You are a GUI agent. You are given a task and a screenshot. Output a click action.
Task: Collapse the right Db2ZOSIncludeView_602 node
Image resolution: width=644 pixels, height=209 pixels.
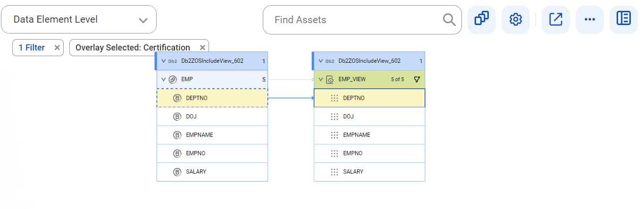pyautogui.click(x=321, y=61)
